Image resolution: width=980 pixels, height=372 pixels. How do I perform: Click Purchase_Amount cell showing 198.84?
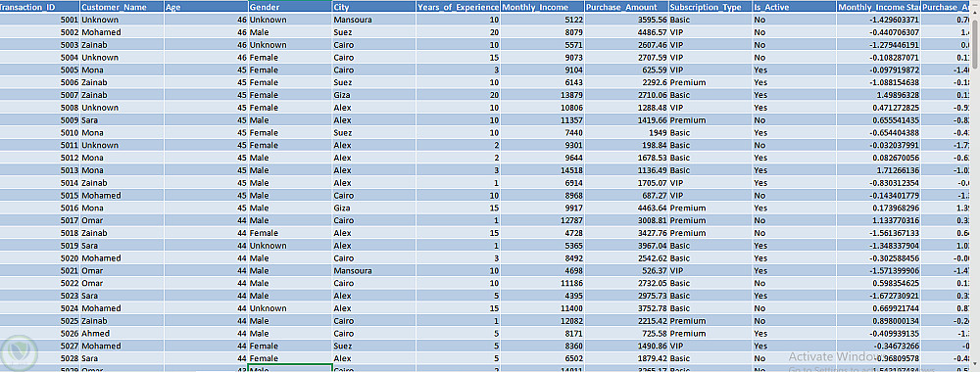(625, 145)
